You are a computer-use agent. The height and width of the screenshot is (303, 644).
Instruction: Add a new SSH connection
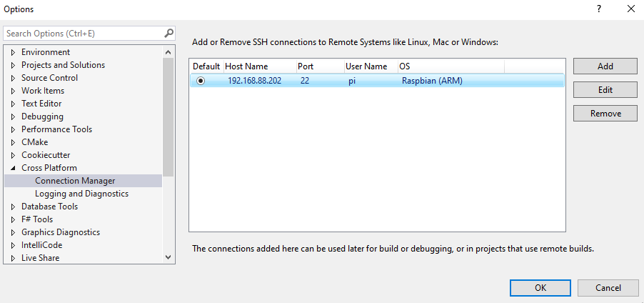click(x=605, y=66)
